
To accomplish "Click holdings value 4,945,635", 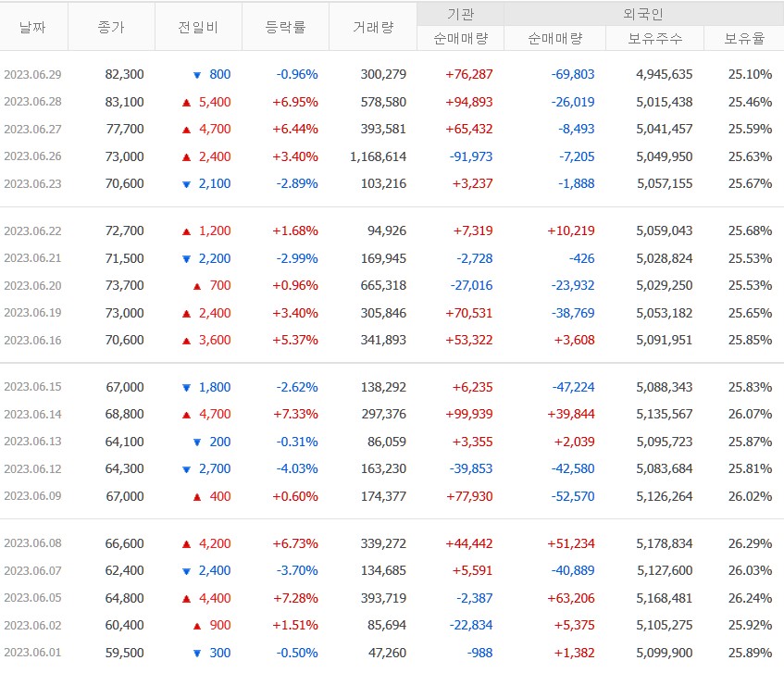I will click(665, 74).
